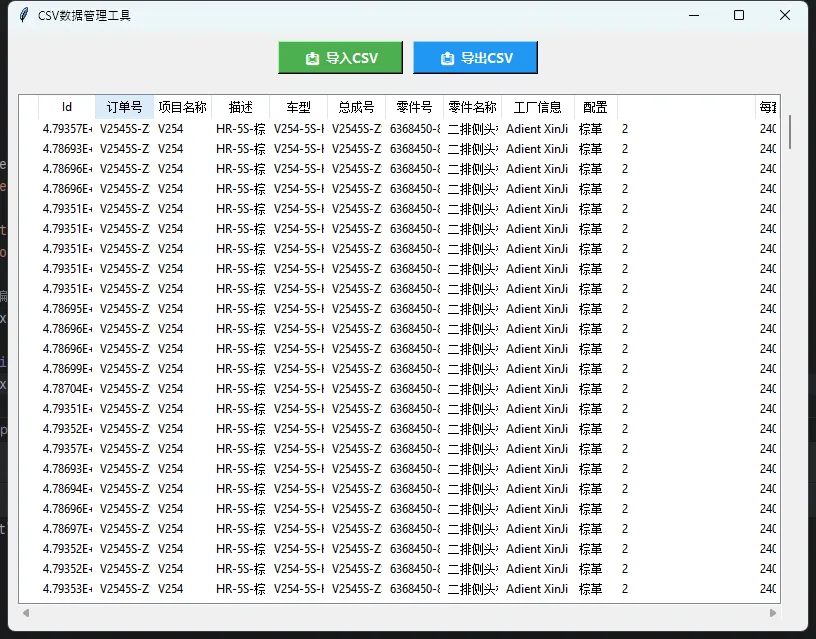Import a file with the 导入CSV button

tap(340, 58)
